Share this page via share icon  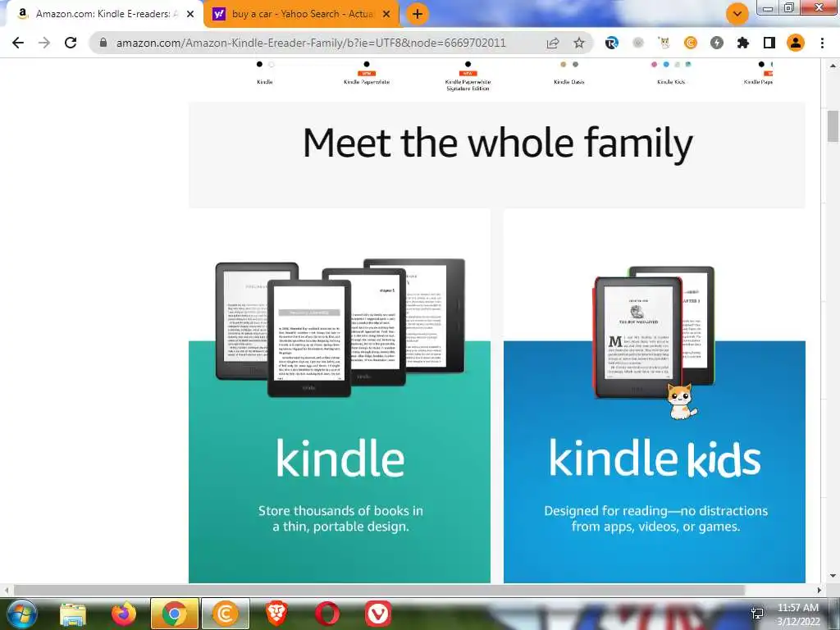(552, 43)
